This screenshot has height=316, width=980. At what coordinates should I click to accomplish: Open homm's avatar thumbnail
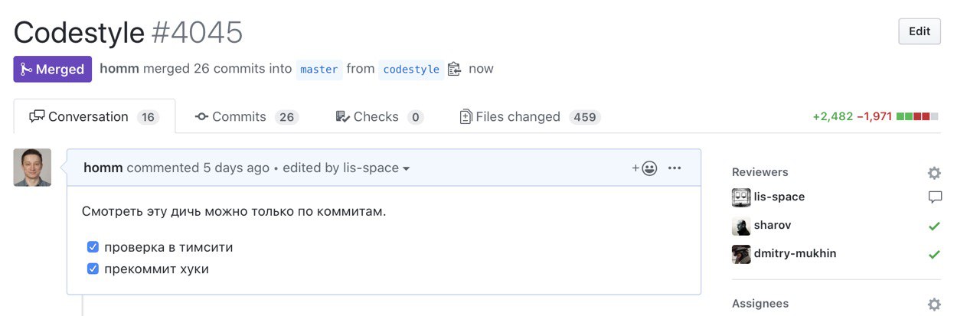pyautogui.click(x=32, y=168)
